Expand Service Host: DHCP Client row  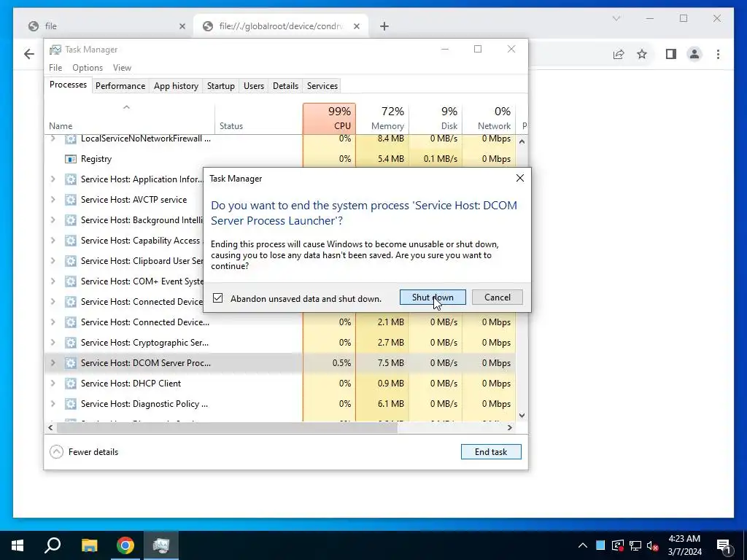(53, 384)
